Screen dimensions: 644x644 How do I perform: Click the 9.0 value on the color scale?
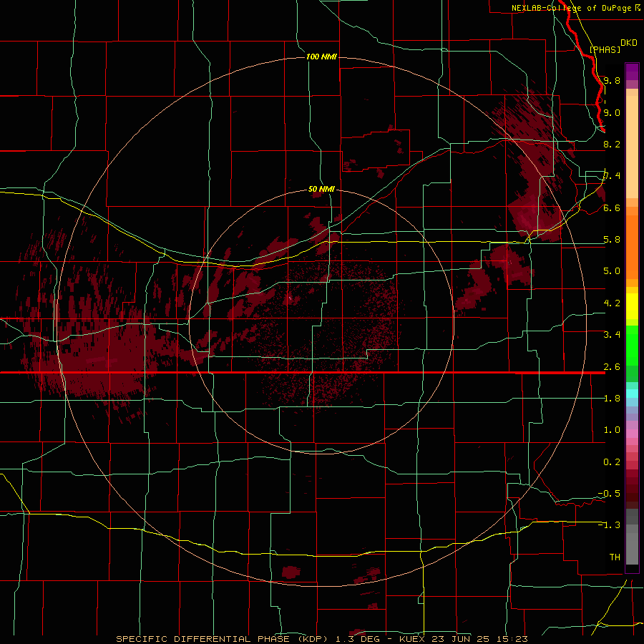(x=612, y=112)
